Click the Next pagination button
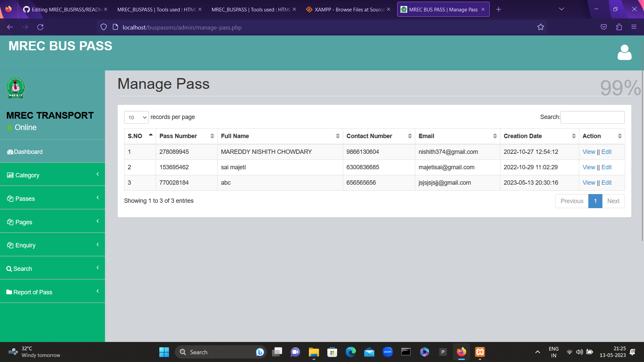 (x=613, y=201)
